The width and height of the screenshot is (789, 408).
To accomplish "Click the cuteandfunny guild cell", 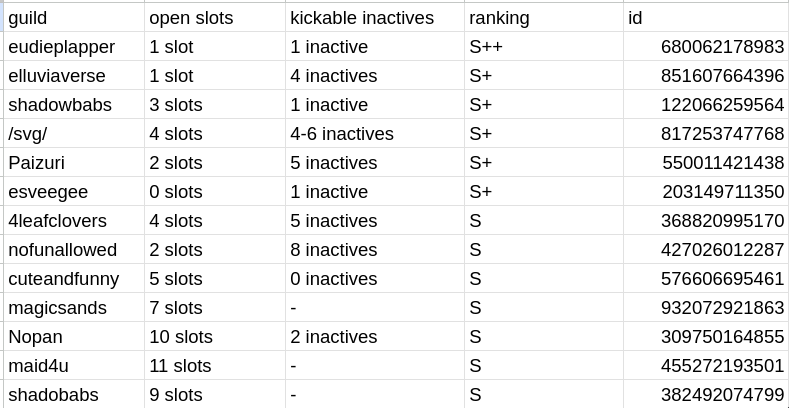I will (x=72, y=279).
